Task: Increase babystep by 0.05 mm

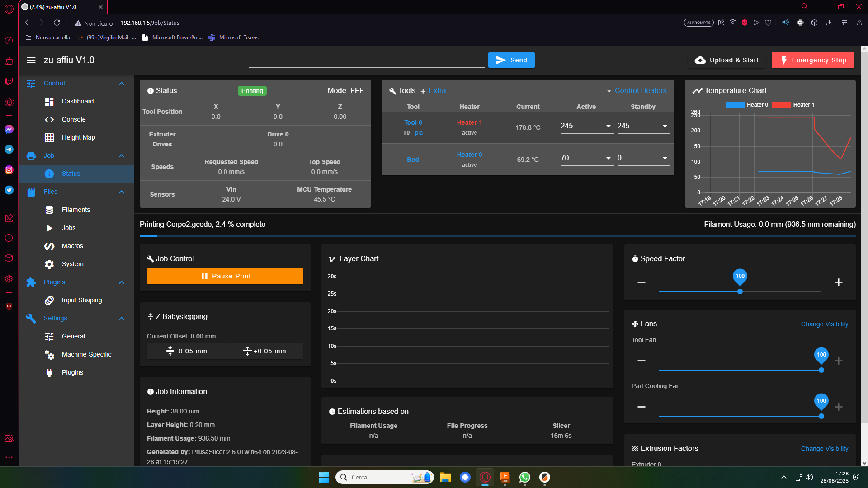Action: [x=264, y=351]
